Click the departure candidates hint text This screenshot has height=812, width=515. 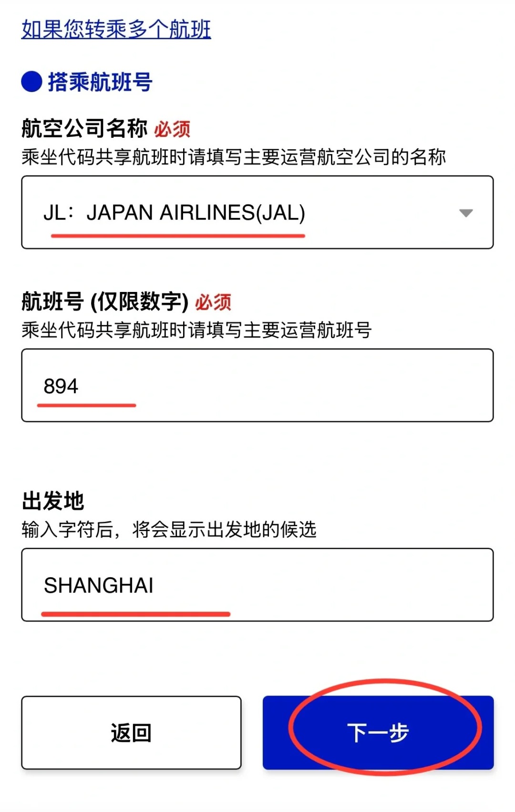pos(169,530)
